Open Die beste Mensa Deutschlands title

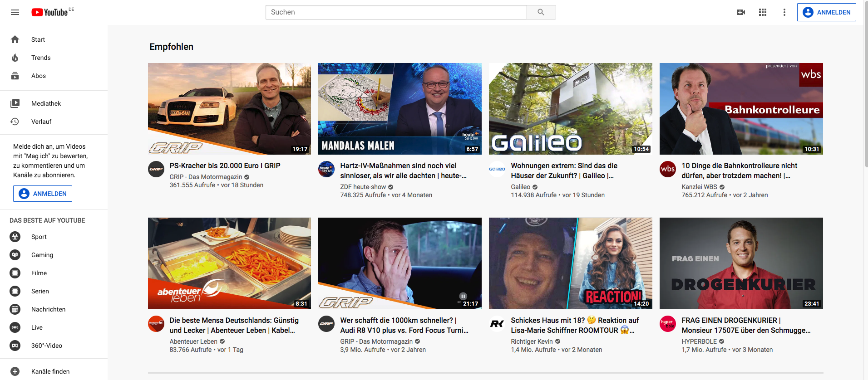tap(234, 326)
